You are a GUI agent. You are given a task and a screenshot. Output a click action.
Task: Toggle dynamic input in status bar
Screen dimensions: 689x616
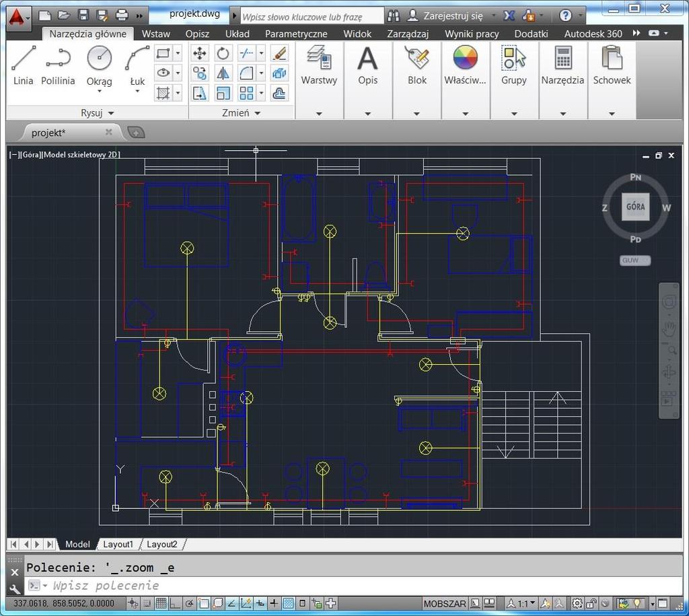(260, 603)
